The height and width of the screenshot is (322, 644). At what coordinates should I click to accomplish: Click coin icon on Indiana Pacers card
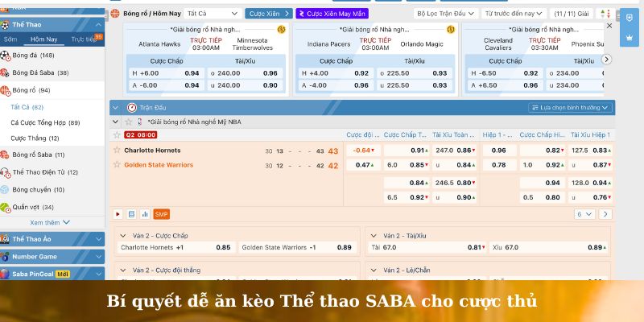pyautogui.click(x=451, y=29)
